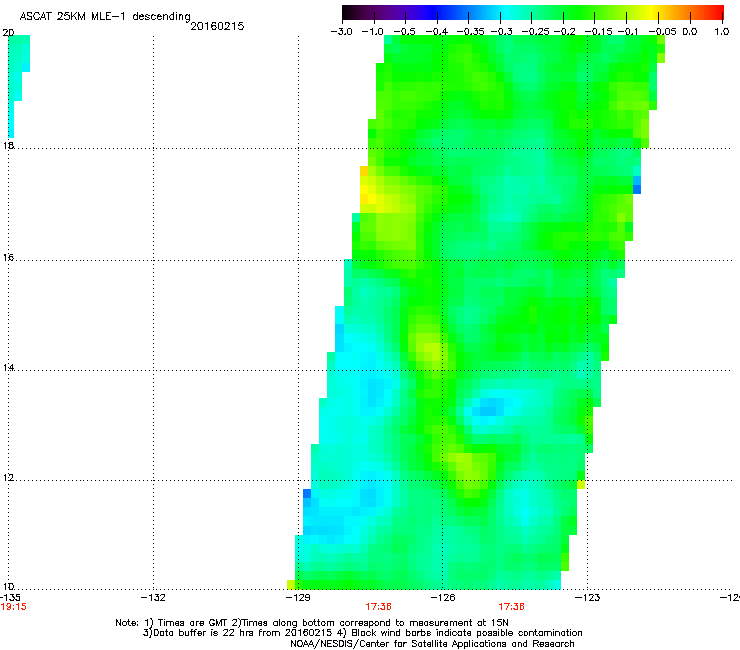Click the longitude label "-132"
The height and width of the screenshot is (650, 740).
153,598
